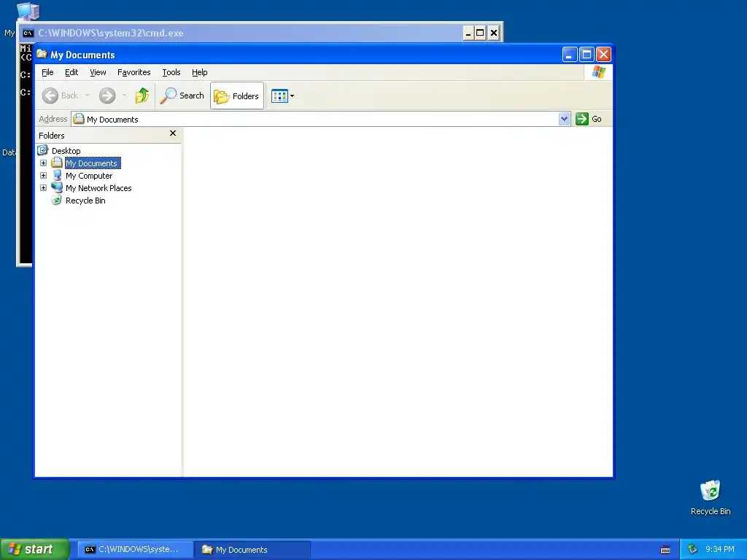
Task: Select Desktop in the folder tree
Action: [66, 151]
